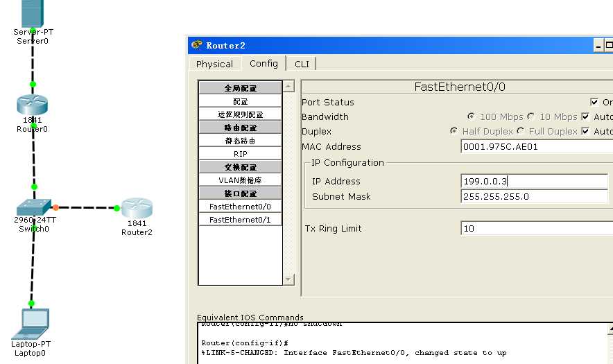Click the sidebar scroll down arrow
Viewport: 613px width, 364px height.
coord(288,279)
